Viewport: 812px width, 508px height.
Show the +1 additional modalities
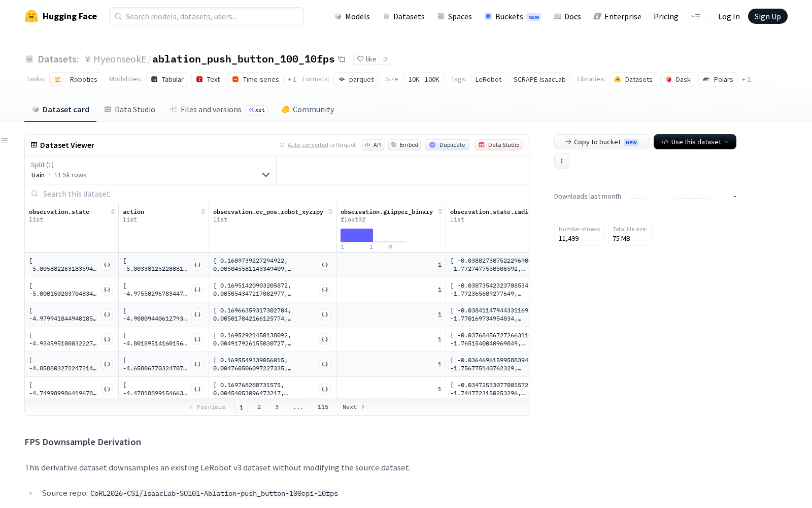[292, 79]
